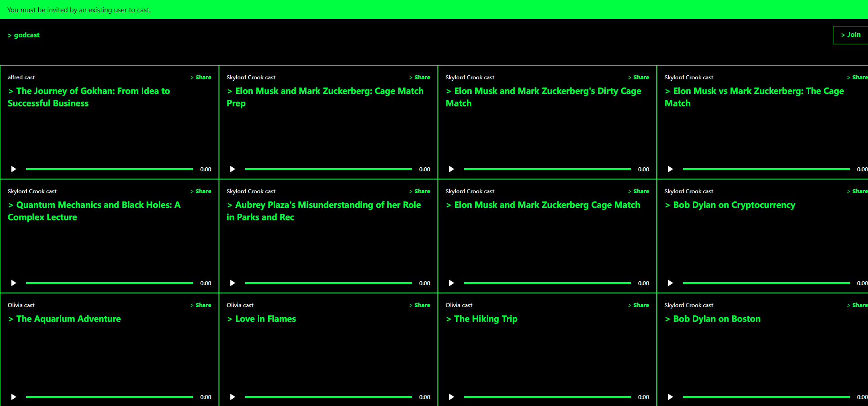Play the Aubrey Plaza Parks and Rec cast

coord(233,283)
